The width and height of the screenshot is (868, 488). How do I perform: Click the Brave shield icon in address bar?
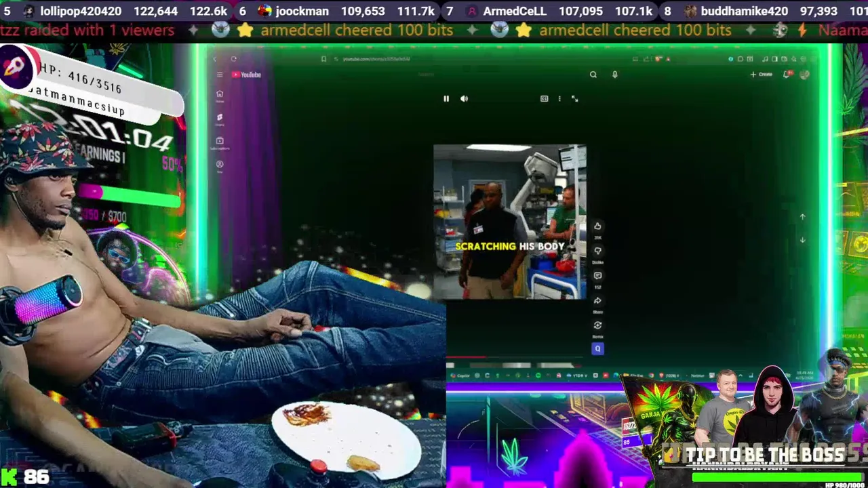(x=659, y=59)
